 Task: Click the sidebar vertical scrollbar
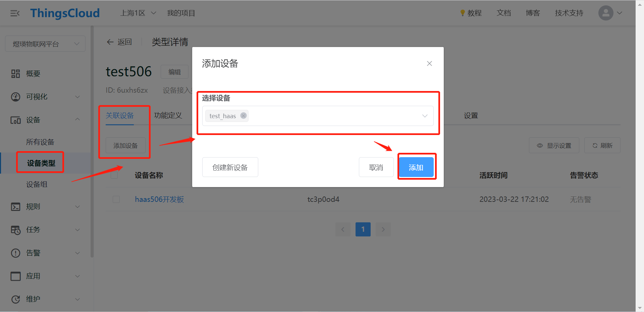(x=92, y=141)
